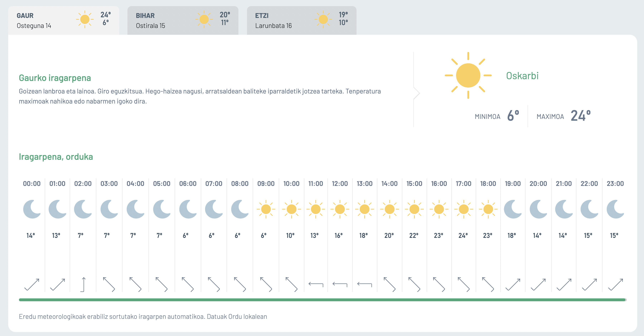
Task: Click the leftward wind arrow at 11:00
Action: tap(316, 284)
